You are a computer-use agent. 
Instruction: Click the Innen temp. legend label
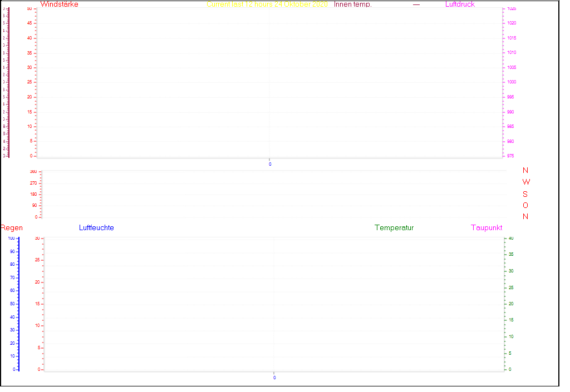click(x=352, y=4)
